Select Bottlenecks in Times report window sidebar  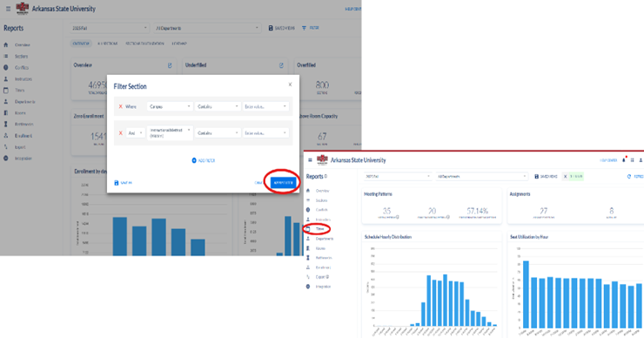click(x=324, y=258)
